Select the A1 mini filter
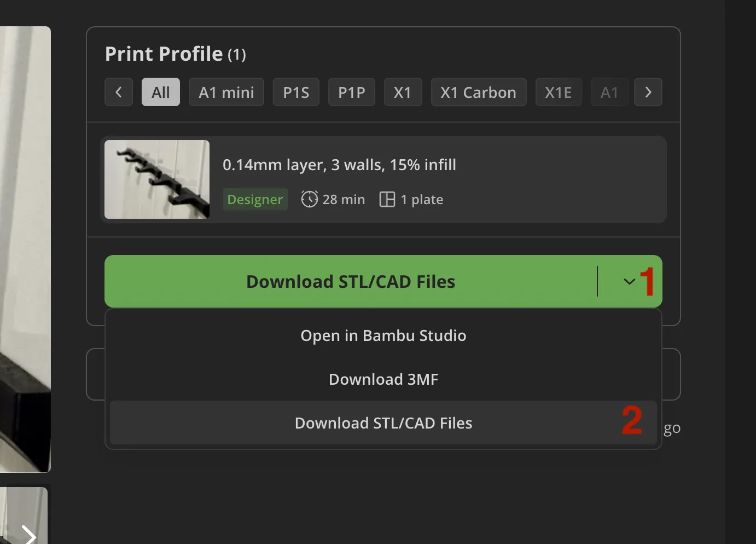This screenshot has width=756, height=544. coord(226,92)
